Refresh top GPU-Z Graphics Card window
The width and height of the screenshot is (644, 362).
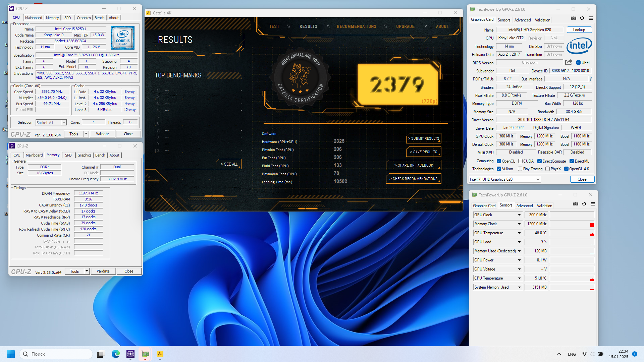(x=582, y=18)
